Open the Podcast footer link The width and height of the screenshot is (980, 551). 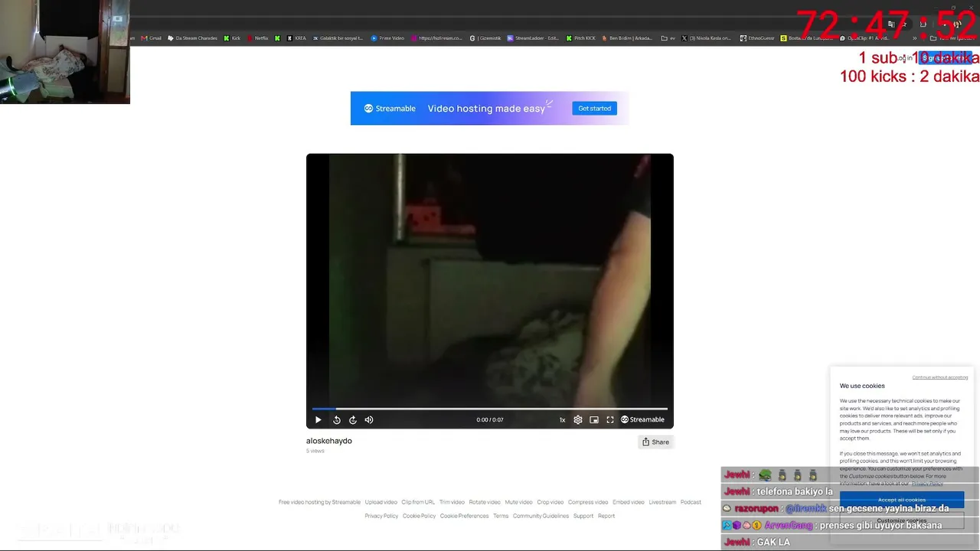click(691, 502)
